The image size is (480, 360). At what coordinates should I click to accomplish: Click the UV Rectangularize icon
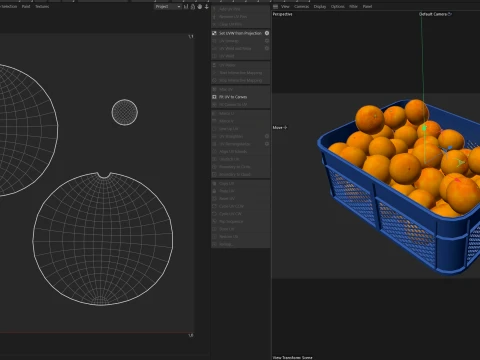[x=214, y=144]
